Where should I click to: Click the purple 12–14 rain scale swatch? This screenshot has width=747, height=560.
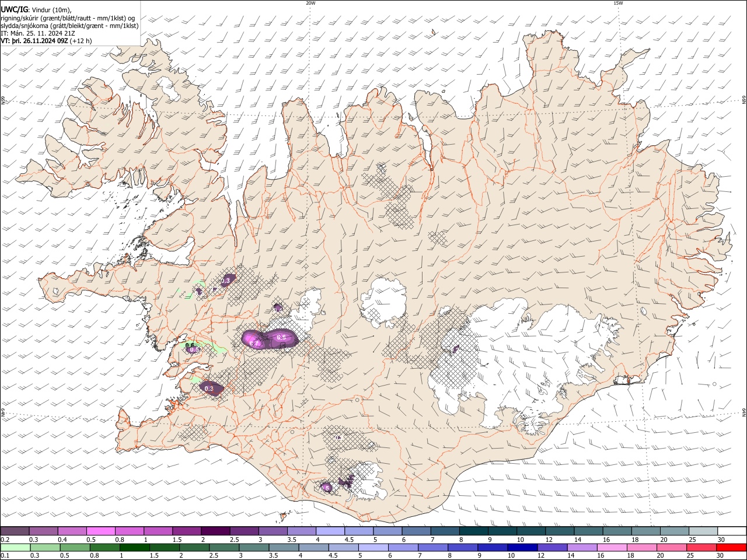(x=553, y=547)
